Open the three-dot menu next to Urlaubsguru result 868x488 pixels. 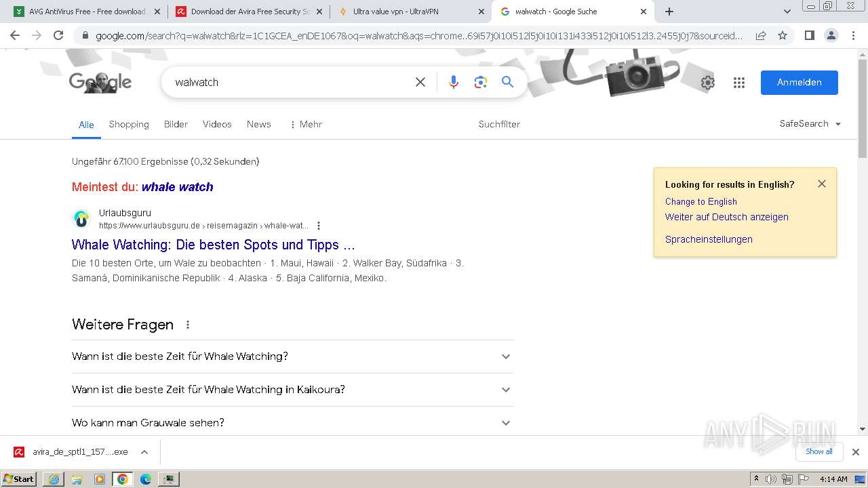(x=319, y=226)
